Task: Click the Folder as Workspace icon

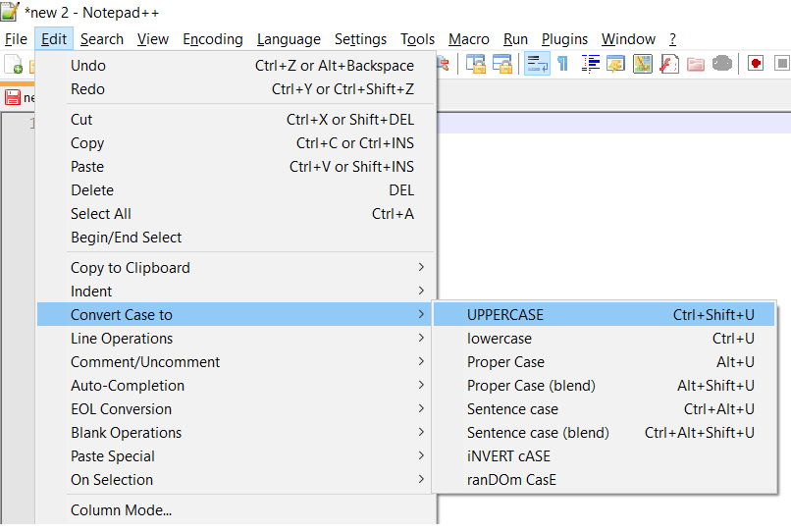Action: pos(695,64)
